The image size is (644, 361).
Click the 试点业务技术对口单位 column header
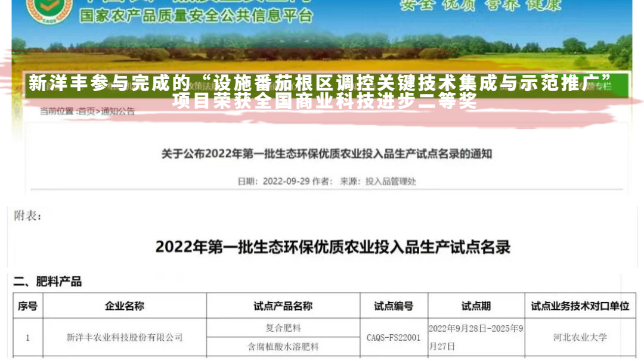tap(580, 306)
